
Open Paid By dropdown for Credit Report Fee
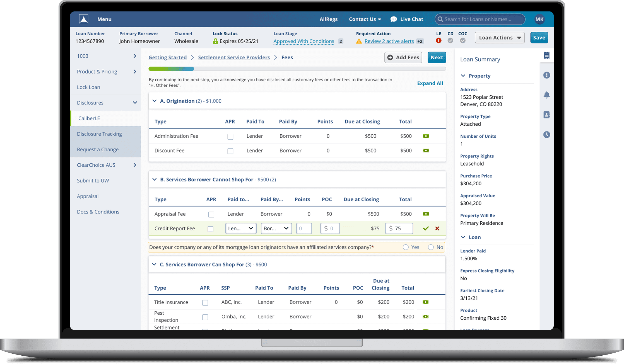pyautogui.click(x=276, y=229)
